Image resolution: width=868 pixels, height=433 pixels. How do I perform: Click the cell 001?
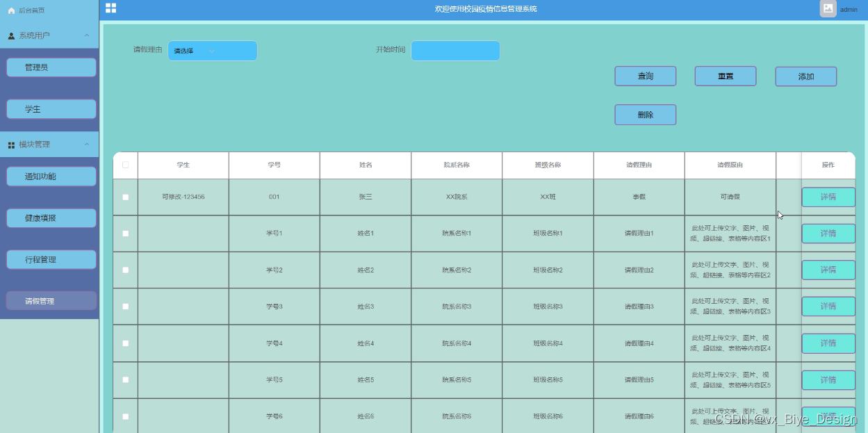pos(275,197)
